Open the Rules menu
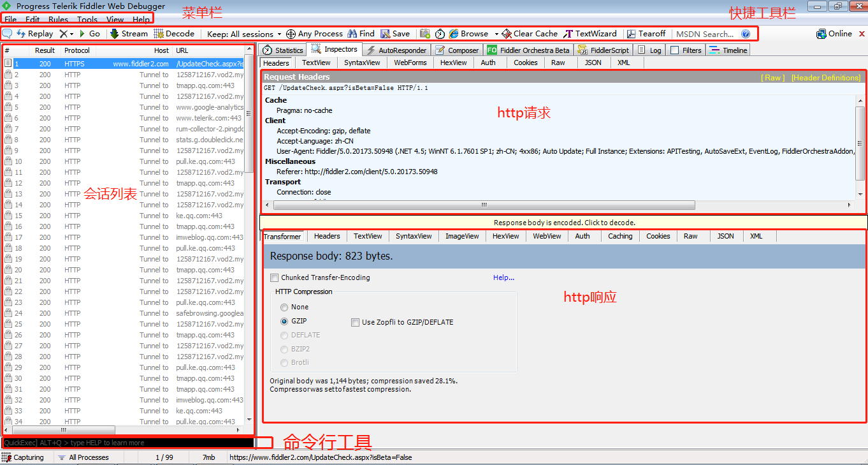 pos(59,20)
